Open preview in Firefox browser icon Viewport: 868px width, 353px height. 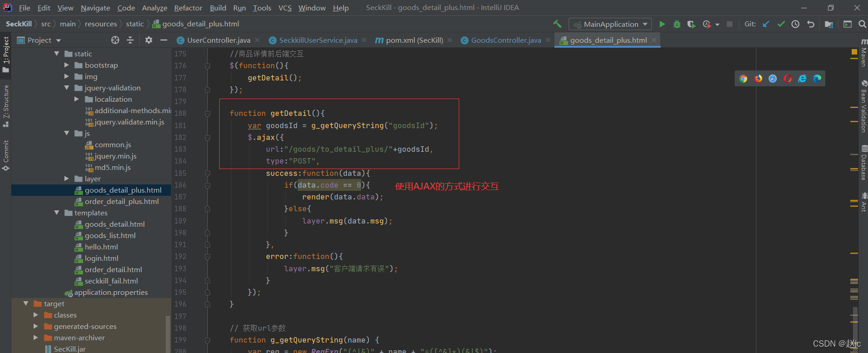tap(758, 79)
